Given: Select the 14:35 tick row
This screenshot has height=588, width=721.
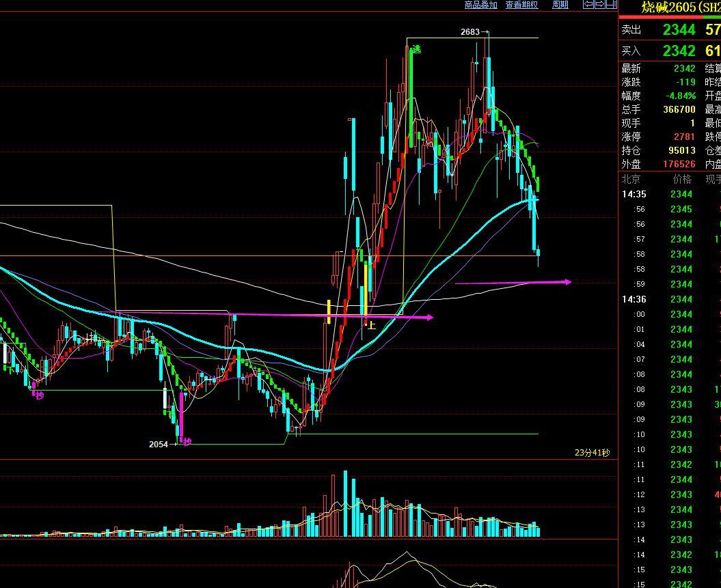Looking at the screenshot, I should pos(671,195).
